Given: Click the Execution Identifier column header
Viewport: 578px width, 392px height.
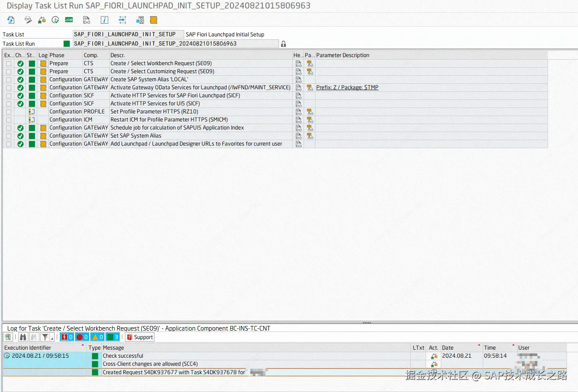Looking at the screenshot, I should coord(44,348).
